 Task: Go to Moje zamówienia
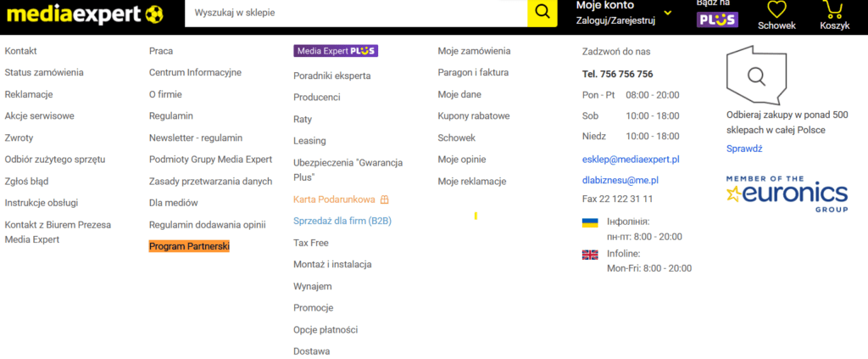click(x=474, y=51)
